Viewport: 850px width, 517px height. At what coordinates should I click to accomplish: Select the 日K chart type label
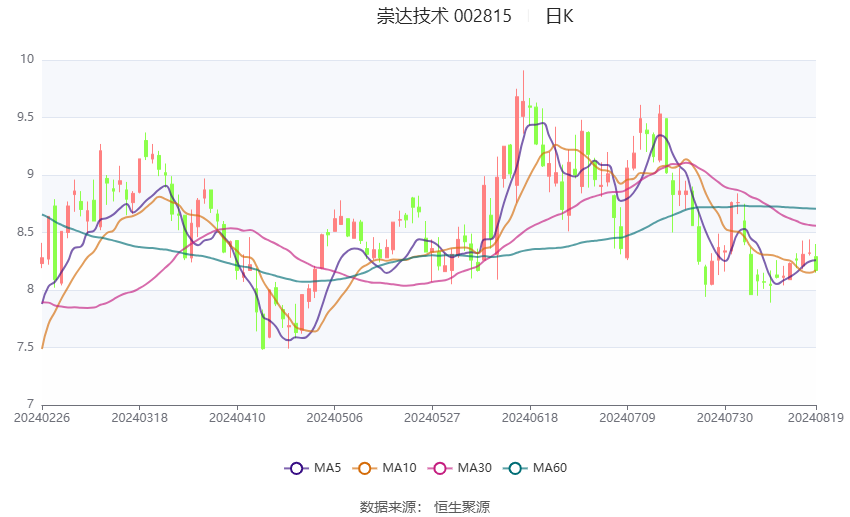pyautogui.click(x=559, y=16)
